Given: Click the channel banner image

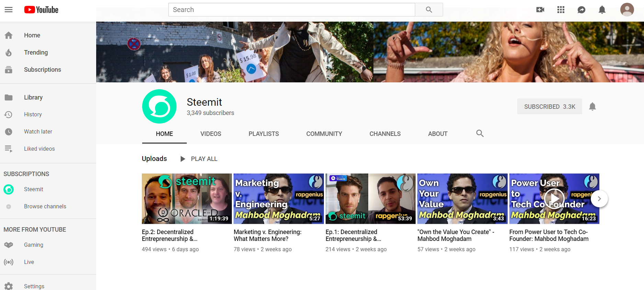Looking at the screenshot, I should (370, 52).
